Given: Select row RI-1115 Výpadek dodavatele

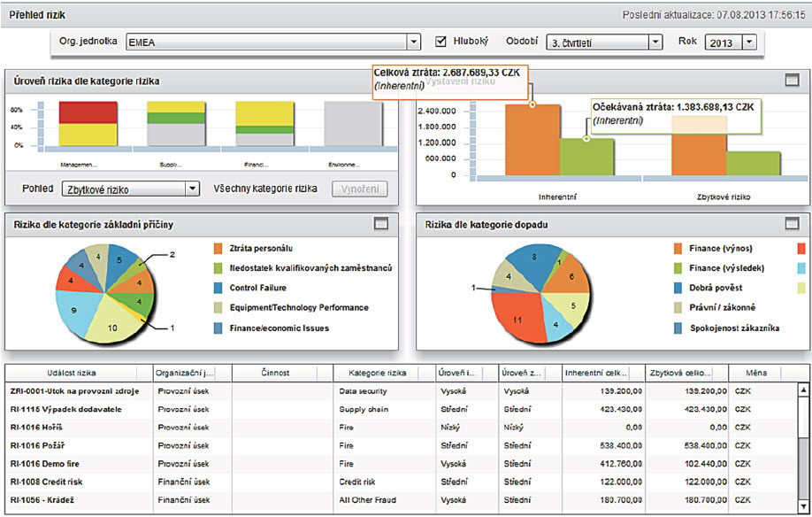Looking at the screenshot, I should coord(402,409).
